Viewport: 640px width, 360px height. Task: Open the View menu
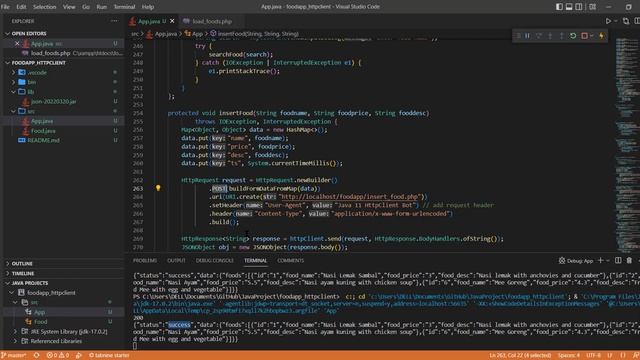69,7
